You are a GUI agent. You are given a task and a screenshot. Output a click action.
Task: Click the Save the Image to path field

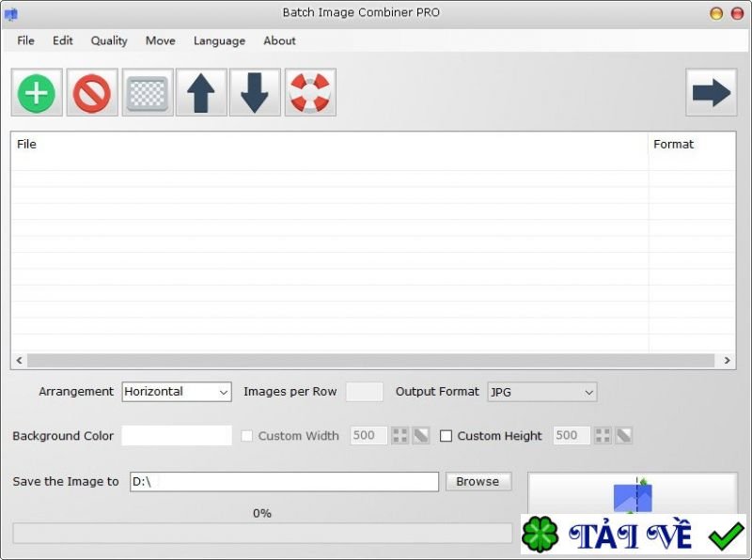(x=284, y=481)
